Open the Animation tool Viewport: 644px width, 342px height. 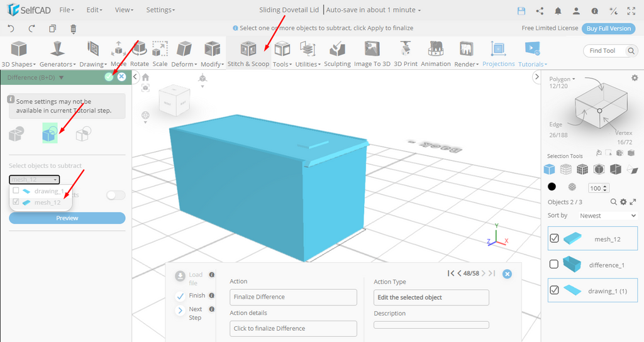[436, 54]
